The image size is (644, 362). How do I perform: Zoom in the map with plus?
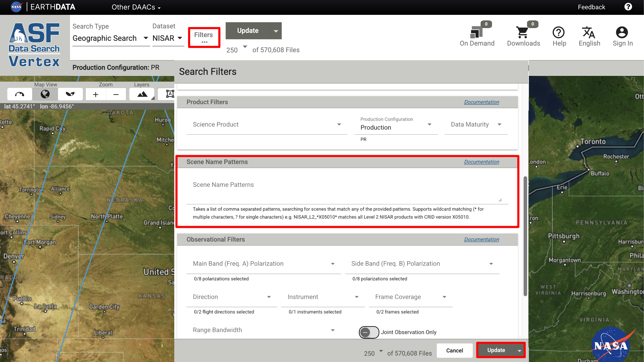tap(96, 94)
